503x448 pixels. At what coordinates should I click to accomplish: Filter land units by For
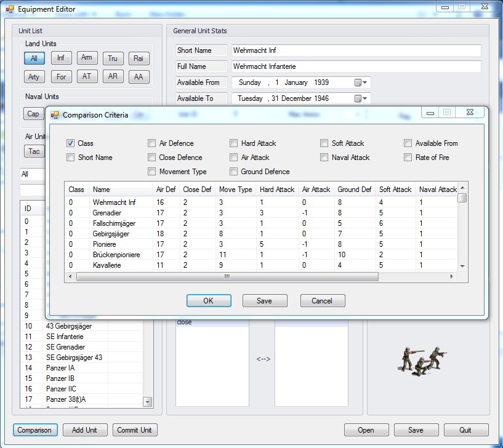[61, 77]
